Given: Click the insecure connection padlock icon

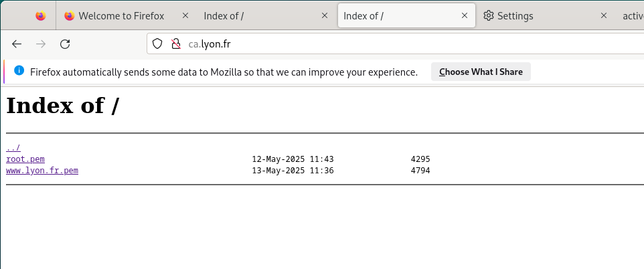Looking at the screenshot, I should (x=176, y=43).
